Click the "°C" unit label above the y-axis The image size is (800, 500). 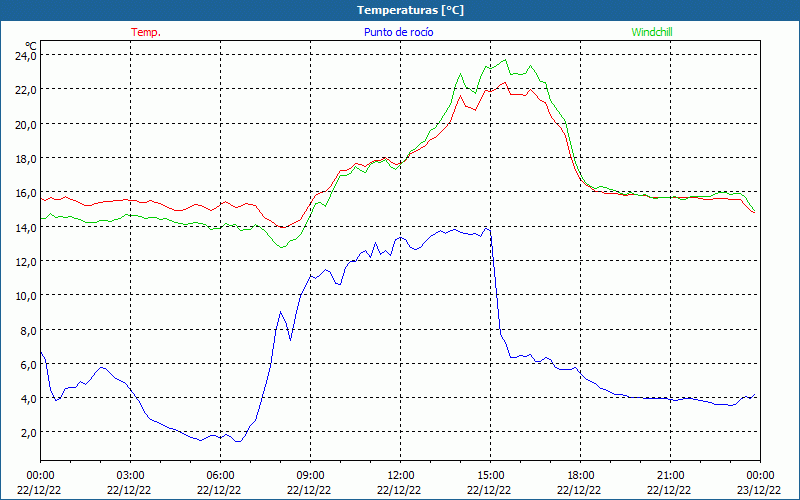tap(31, 46)
